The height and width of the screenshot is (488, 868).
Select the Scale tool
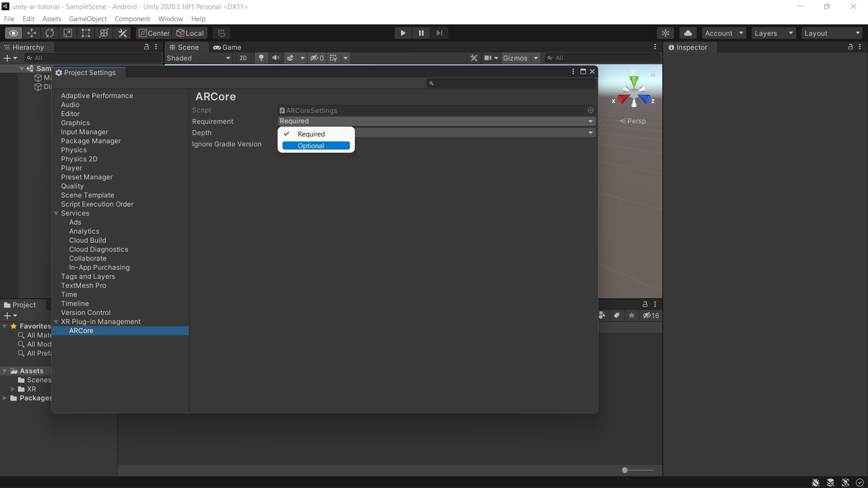tap(68, 33)
